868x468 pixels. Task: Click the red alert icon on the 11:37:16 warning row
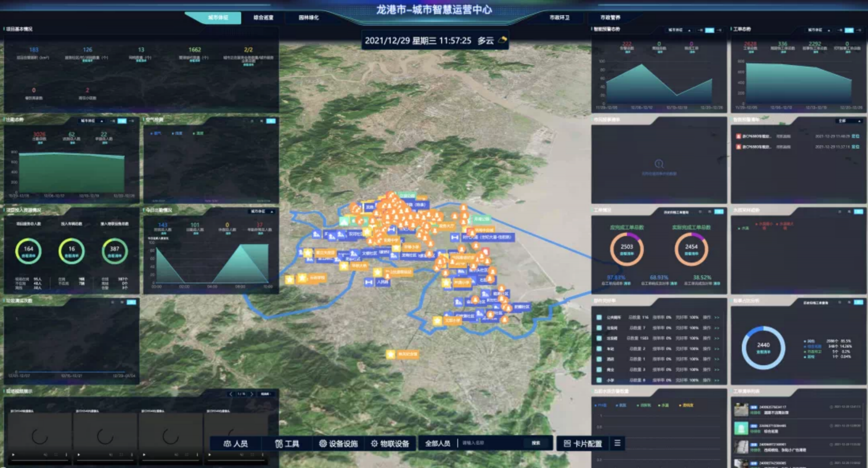[738, 146]
